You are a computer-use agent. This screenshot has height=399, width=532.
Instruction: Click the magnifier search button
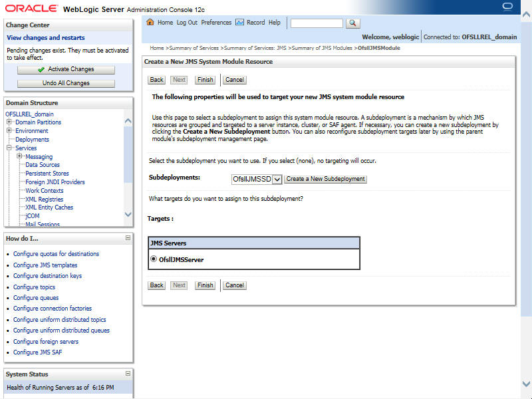point(353,23)
